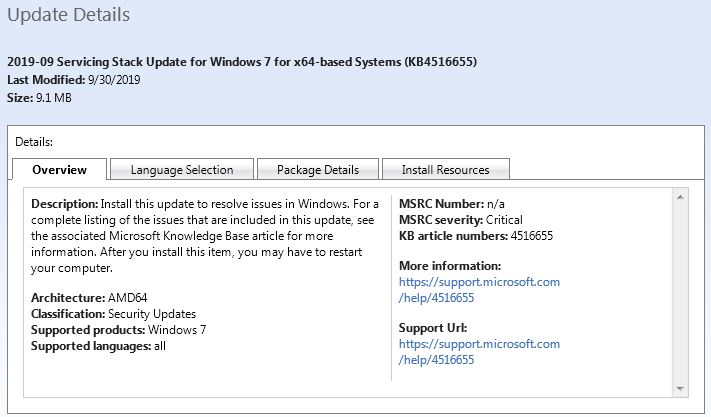The width and height of the screenshot is (711, 417).
Task: Select the Package Details tab
Action: [320, 170]
